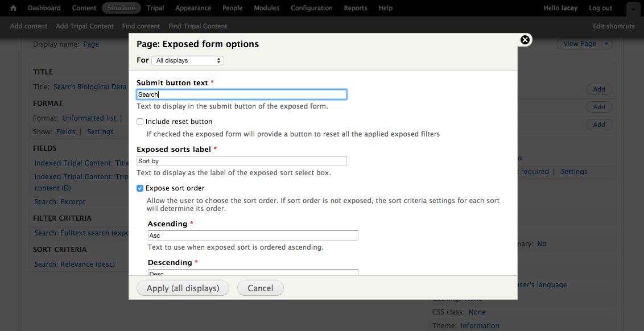Open the Find Tripal Content shortcut
Image resolution: width=644 pixels, height=331 pixels.
[197, 26]
